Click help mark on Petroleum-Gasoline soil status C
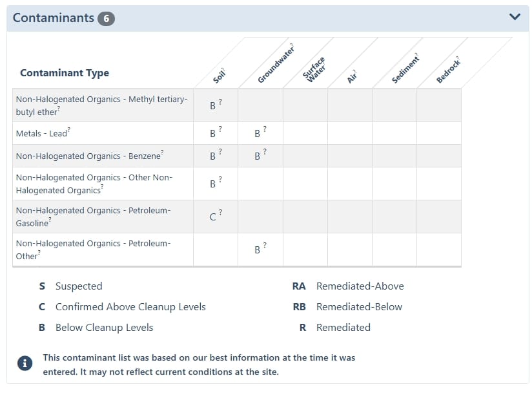532x393 pixels. pos(220,212)
